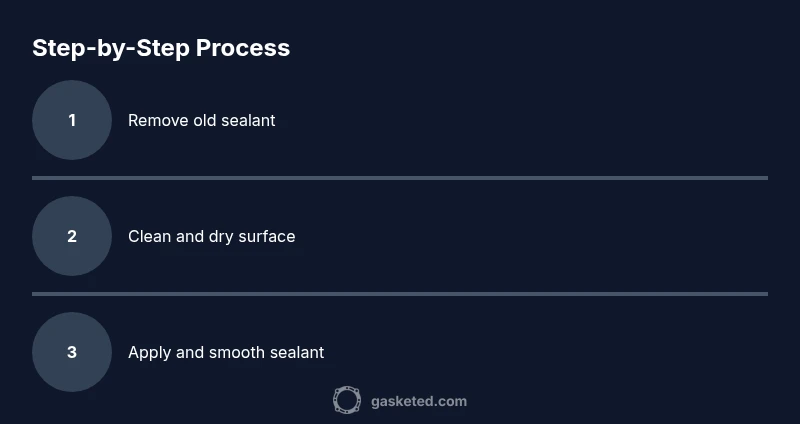Image resolution: width=800 pixels, height=424 pixels.
Task: Click the word 'Step-by-Step' in the title
Action: coord(110,47)
